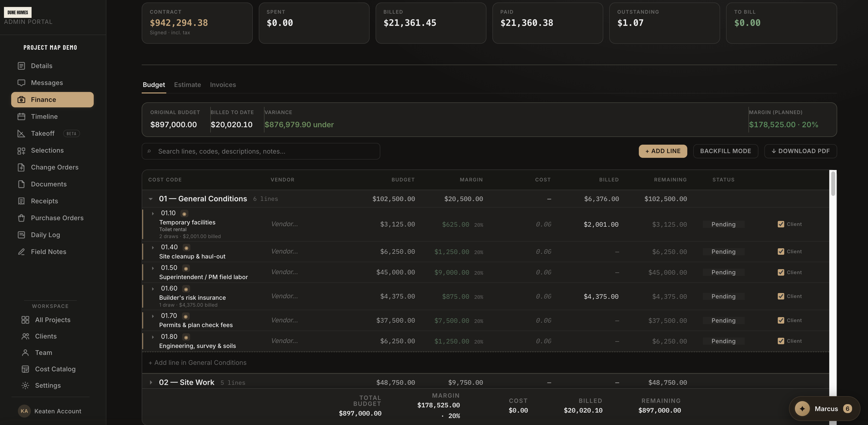
Task: Toggle Client checkbox for Builder's risk insurance
Action: 781,296
